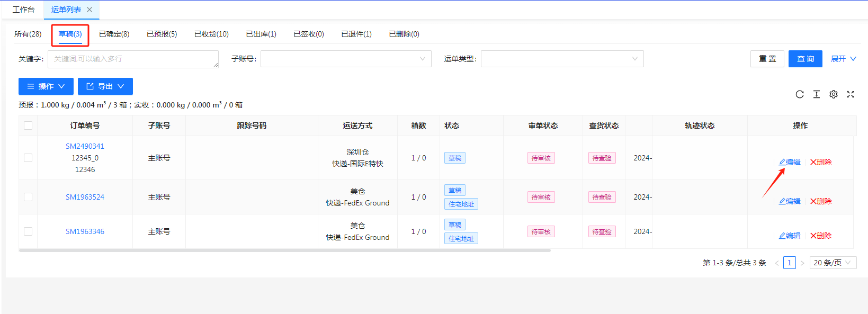Delete order SM1963524
Image resolution: width=868 pixels, height=314 pixels.
click(821, 201)
